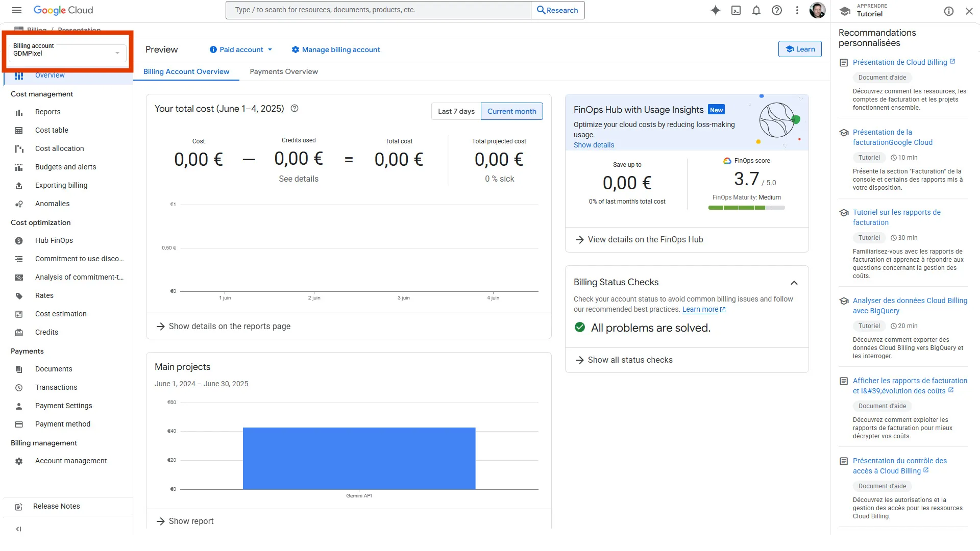Expand the Paid account dropdown
This screenshot has width=980, height=551.
coord(241,49)
